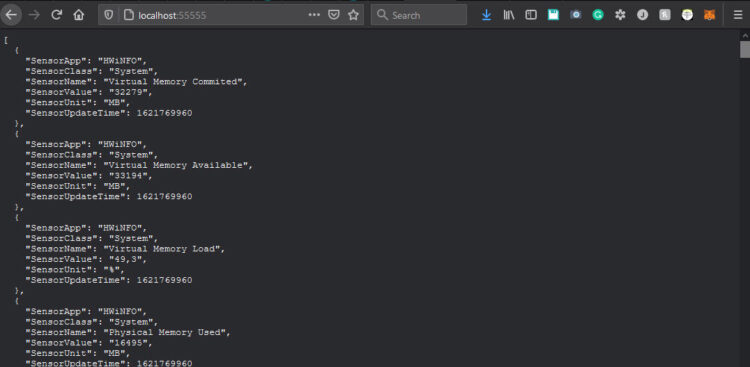Go back to the previous page
750x367 pixels.
tap(11, 15)
